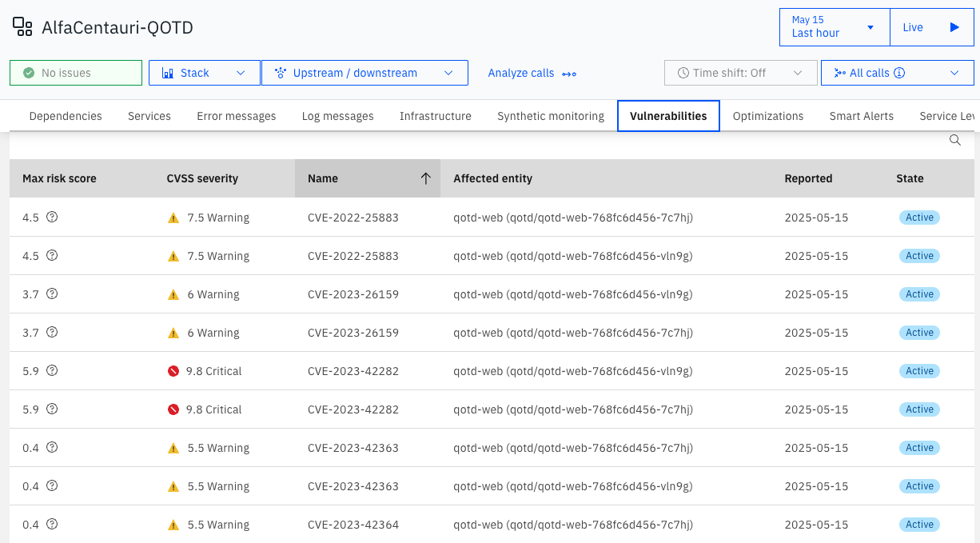Sort by Max risk score column header
Screen dimensions: 980x543
pos(59,178)
